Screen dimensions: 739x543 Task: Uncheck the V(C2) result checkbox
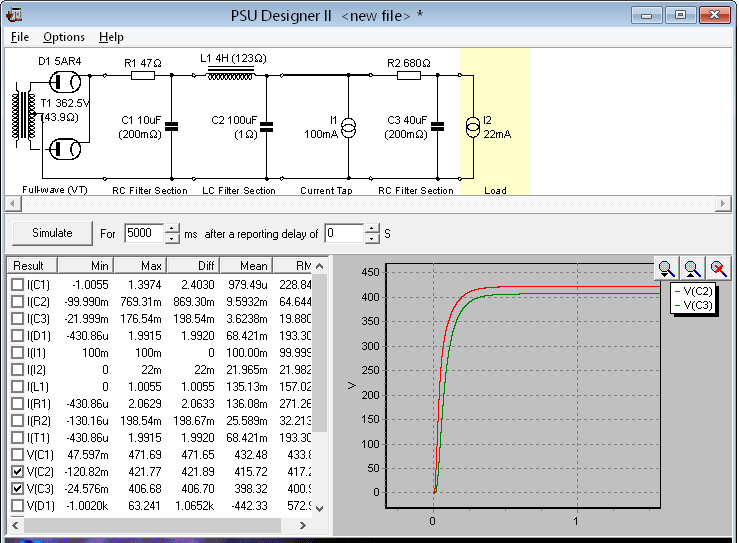click(x=17, y=472)
